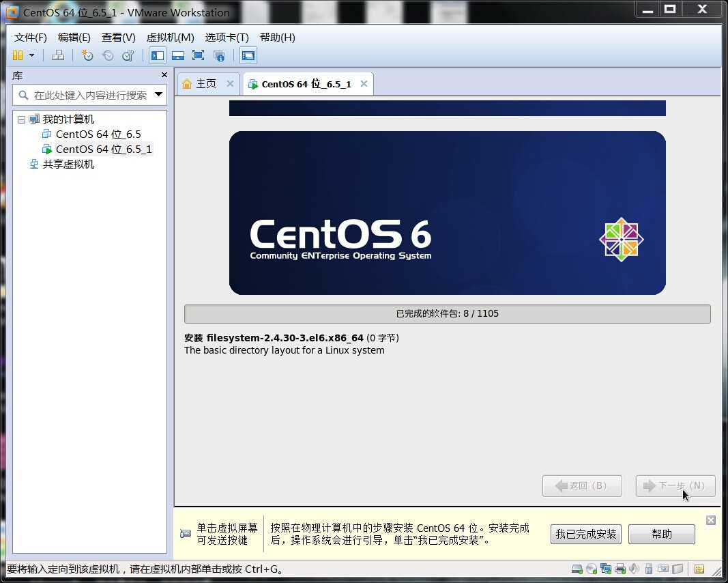728x583 pixels.
Task: Click the 返回 (B) back button
Action: tap(582, 486)
